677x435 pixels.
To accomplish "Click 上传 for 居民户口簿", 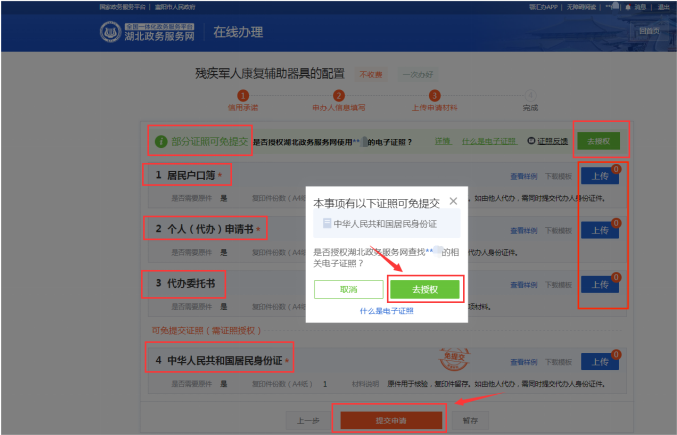I will click(x=599, y=176).
